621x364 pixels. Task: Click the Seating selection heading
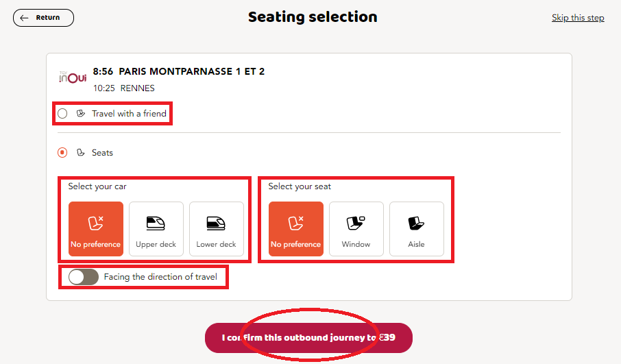(313, 17)
